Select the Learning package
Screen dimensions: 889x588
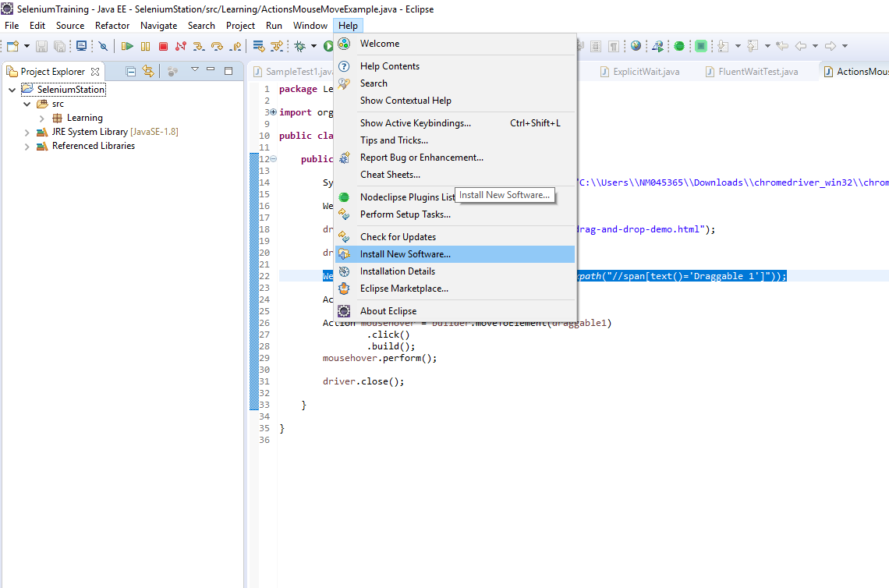[x=84, y=118]
